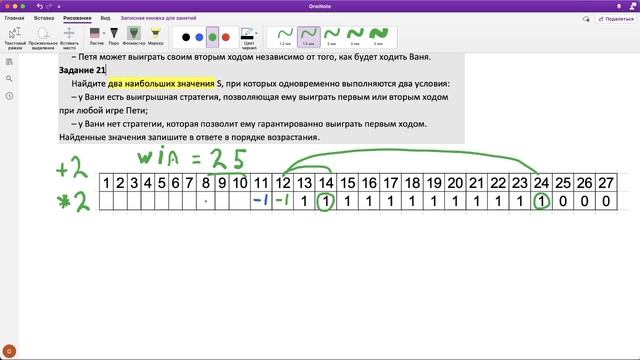Select the Маркер highlighter tool
Screen dimensions: 640x360
(x=156, y=36)
